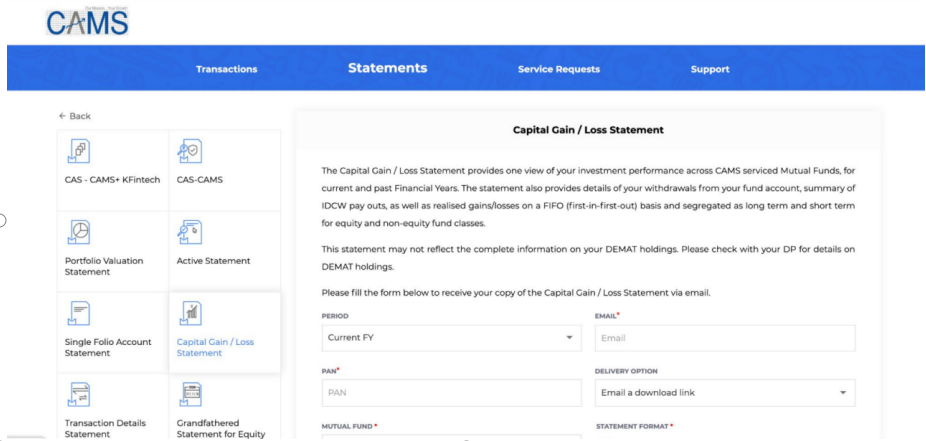Click the PERIOD field label

coord(335,316)
